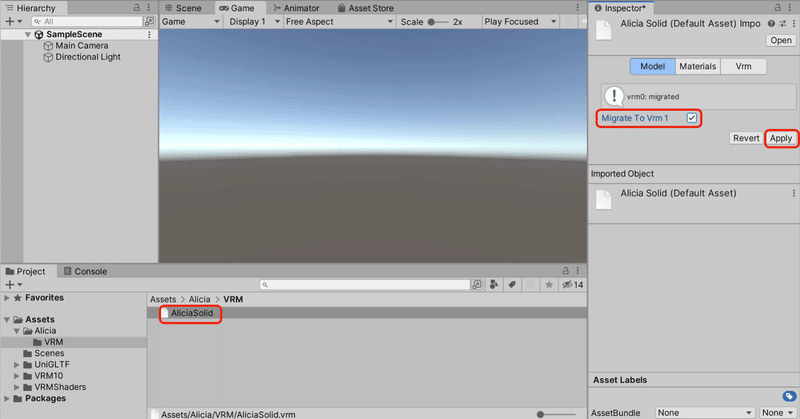Expand the Favorites arrow in Project

(x=7, y=298)
